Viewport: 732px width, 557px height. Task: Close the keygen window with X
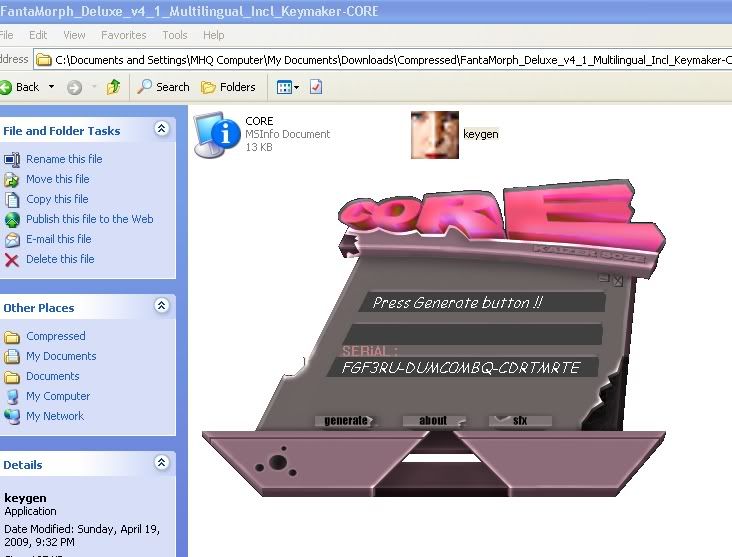[x=618, y=280]
